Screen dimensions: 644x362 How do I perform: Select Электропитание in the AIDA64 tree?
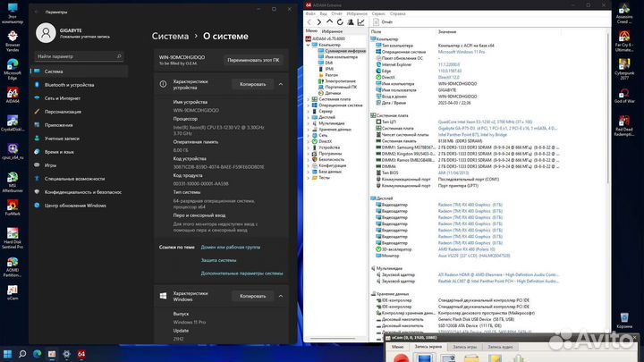click(340, 81)
